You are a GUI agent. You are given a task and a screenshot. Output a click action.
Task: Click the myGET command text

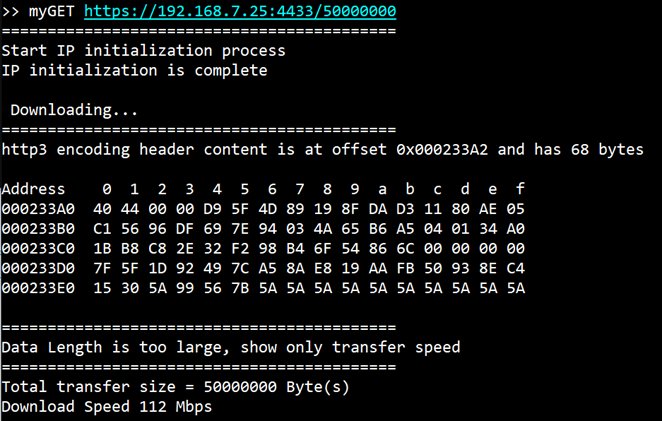coord(51,11)
